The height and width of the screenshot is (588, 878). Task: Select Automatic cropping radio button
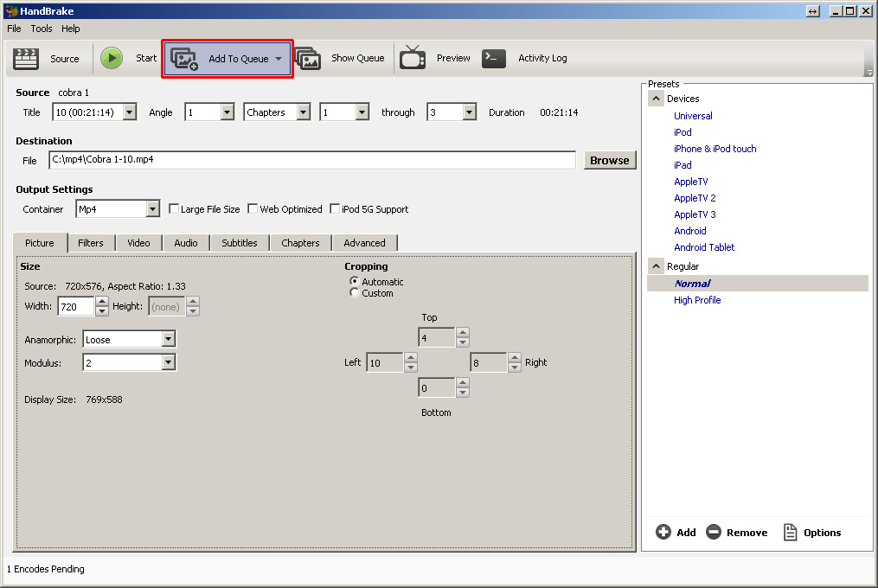pos(354,281)
